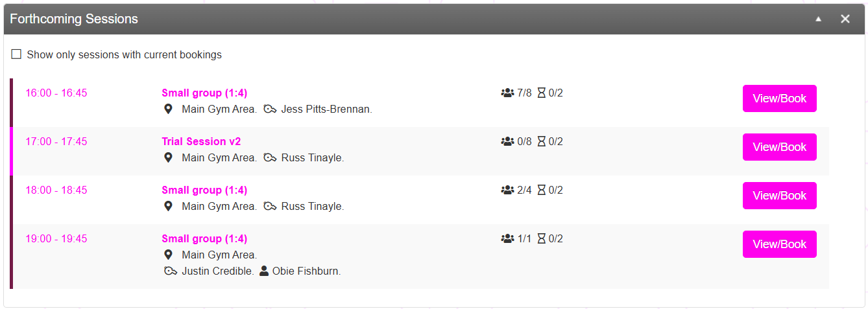Viewport: 868px width, 309px height.
Task: Click attendees icon beside 7/8 count
Action: [507, 93]
